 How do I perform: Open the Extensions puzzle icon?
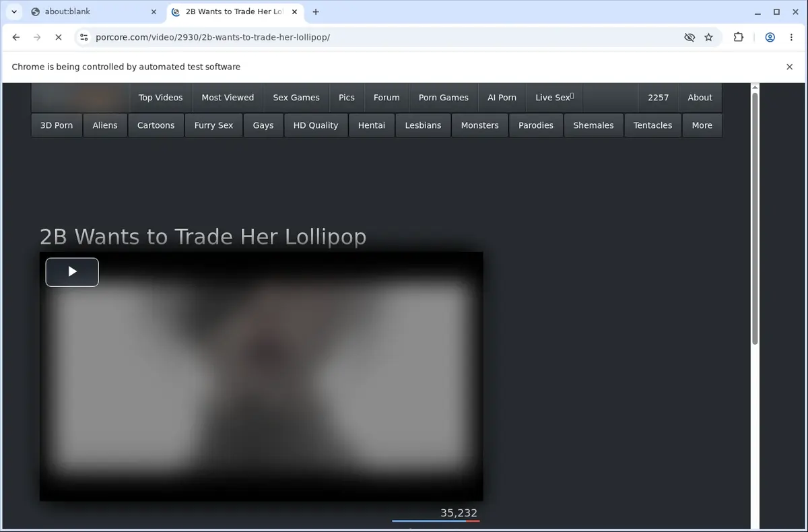pyautogui.click(x=739, y=38)
